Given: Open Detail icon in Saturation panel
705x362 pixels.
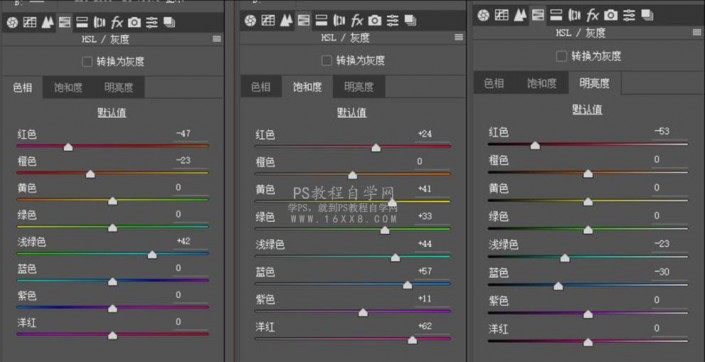Looking at the screenshot, I should [x=286, y=20].
